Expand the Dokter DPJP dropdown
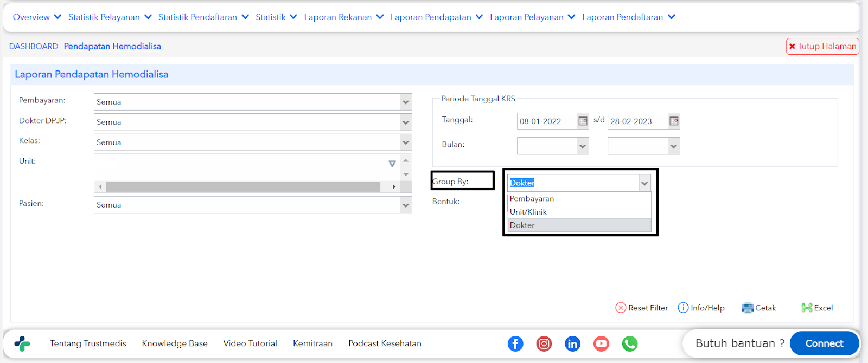 click(406, 122)
